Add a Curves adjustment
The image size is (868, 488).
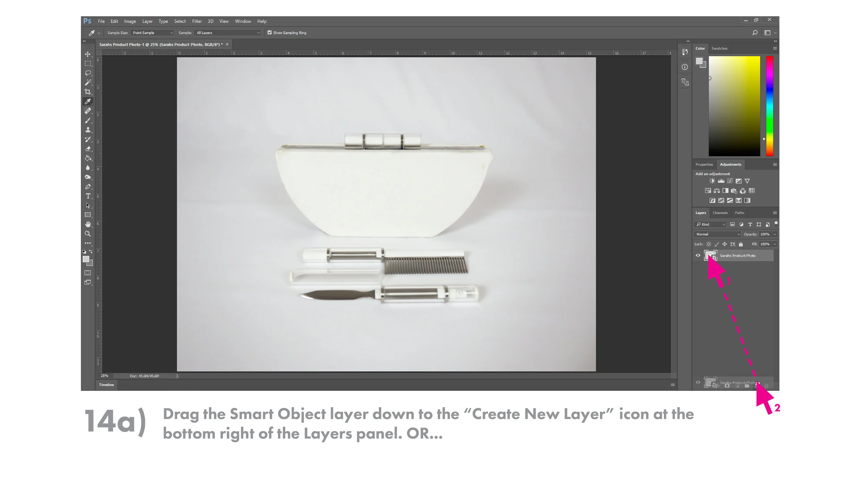pyautogui.click(x=730, y=181)
